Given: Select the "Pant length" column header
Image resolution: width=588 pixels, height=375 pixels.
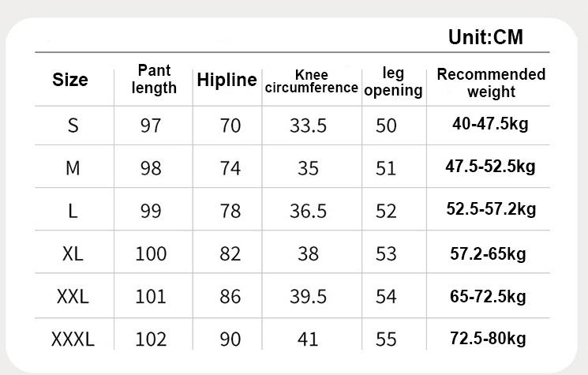Looking at the screenshot, I should click(x=154, y=79).
